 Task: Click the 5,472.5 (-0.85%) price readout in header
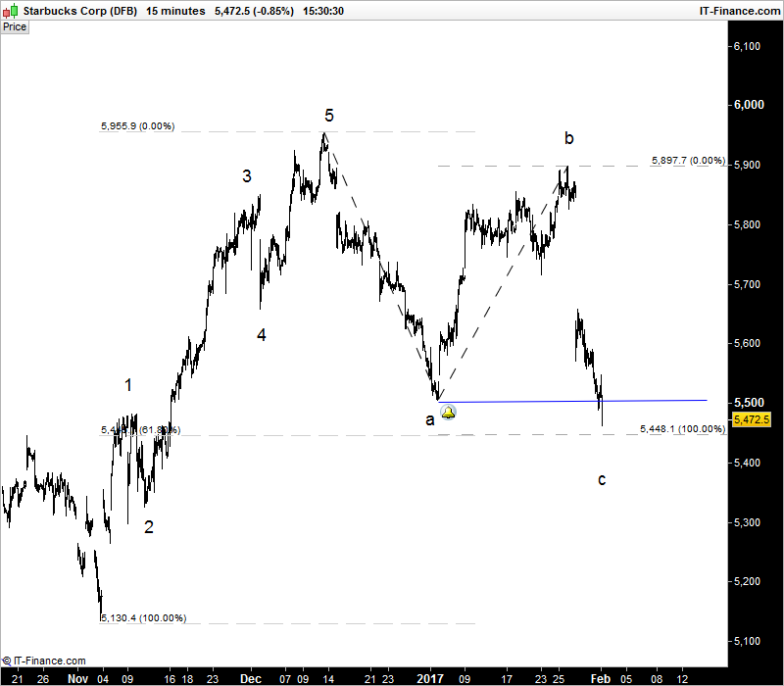pyautogui.click(x=254, y=11)
